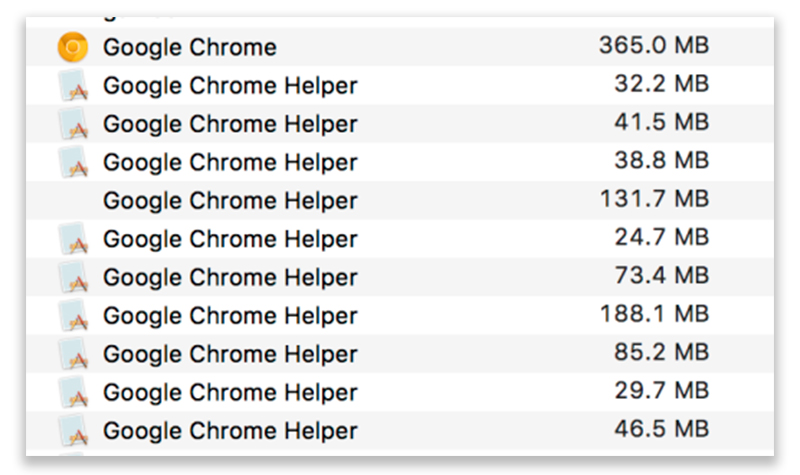Click the icon of the 188.1 MB Helper
The height and width of the screenshot is (475, 800).
coord(73,316)
